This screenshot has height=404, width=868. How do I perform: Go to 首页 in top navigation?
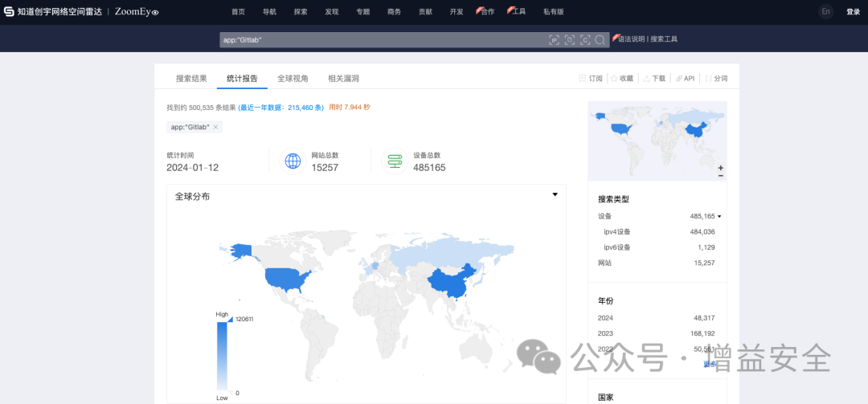click(x=238, y=11)
